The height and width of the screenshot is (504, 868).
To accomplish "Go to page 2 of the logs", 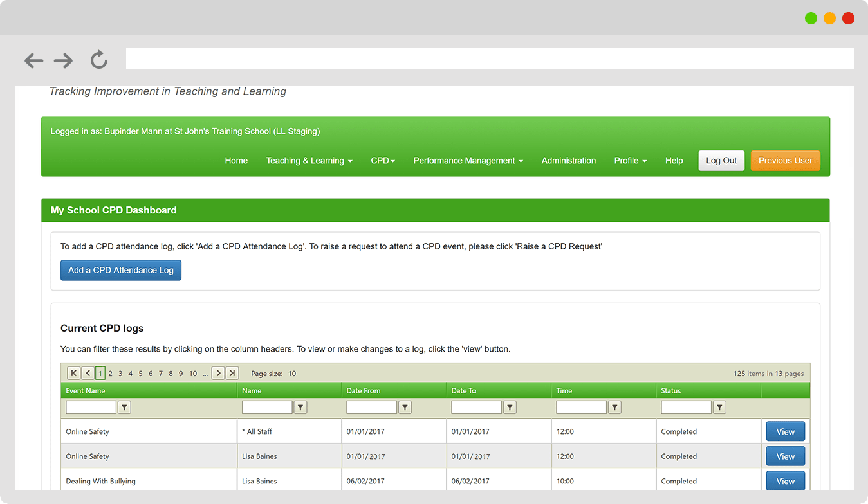I will (110, 373).
